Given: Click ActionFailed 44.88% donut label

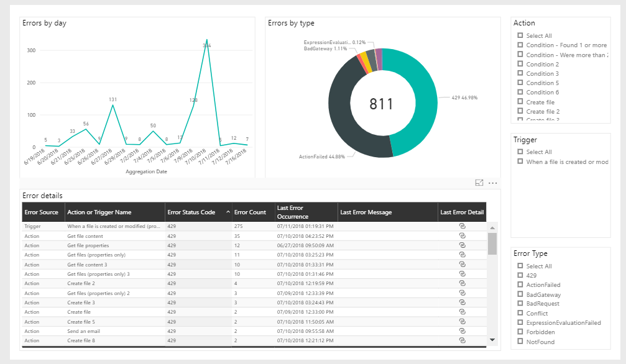Looking at the screenshot, I should tap(322, 157).
